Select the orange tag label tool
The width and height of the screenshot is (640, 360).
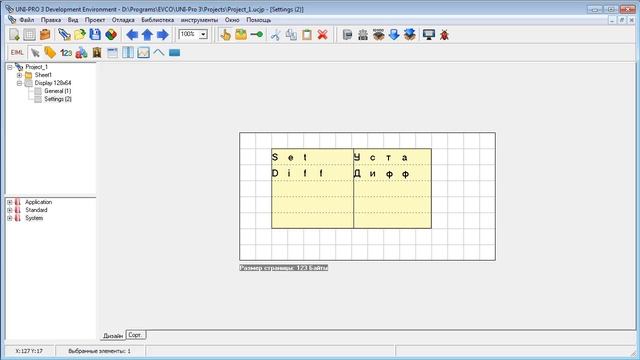coord(50,53)
